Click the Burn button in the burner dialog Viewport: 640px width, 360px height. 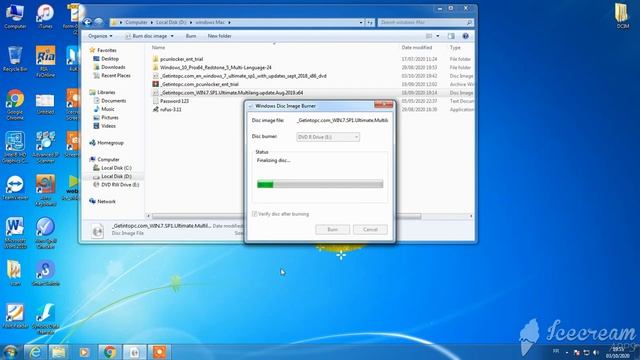click(x=333, y=229)
